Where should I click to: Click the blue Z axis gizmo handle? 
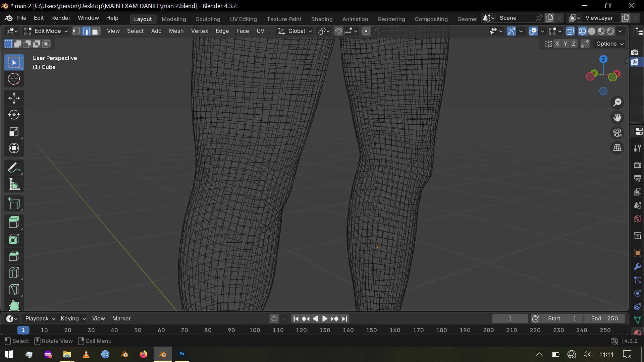[x=603, y=59]
